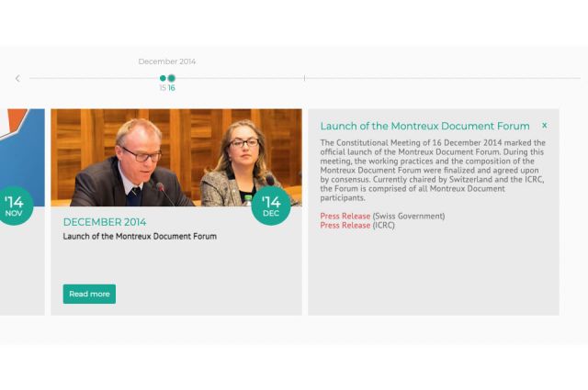Select timeline dot for December 16
The image size is (588, 390).
coord(172,78)
